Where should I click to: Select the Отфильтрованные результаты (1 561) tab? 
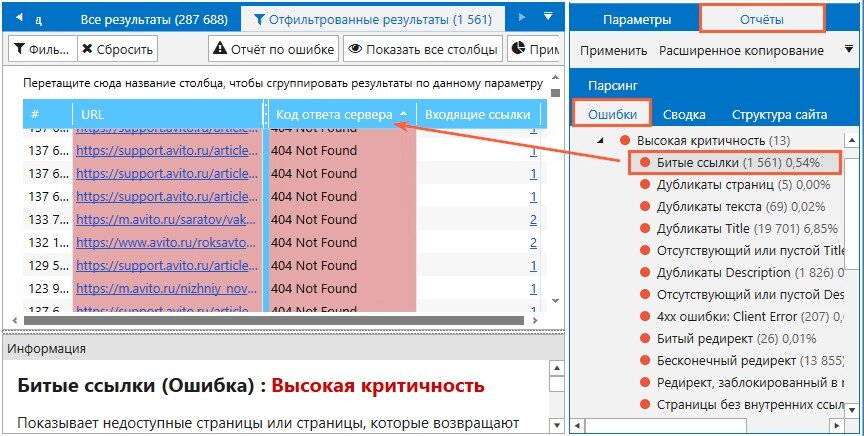coord(373,20)
